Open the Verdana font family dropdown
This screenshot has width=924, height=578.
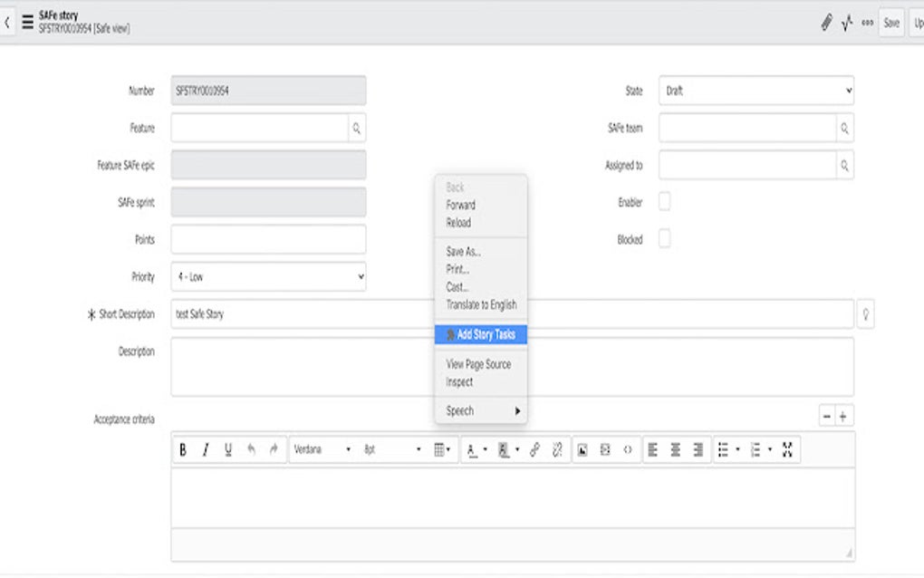322,449
